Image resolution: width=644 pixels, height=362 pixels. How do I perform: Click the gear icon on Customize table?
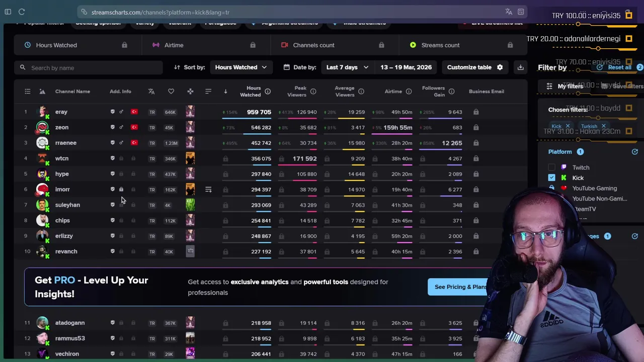[x=500, y=67]
